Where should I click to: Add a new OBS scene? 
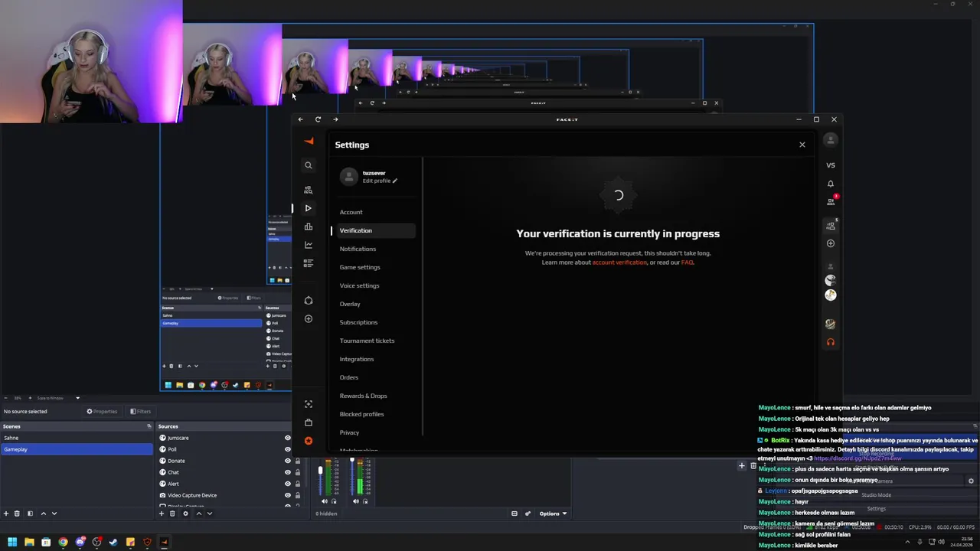6,514
